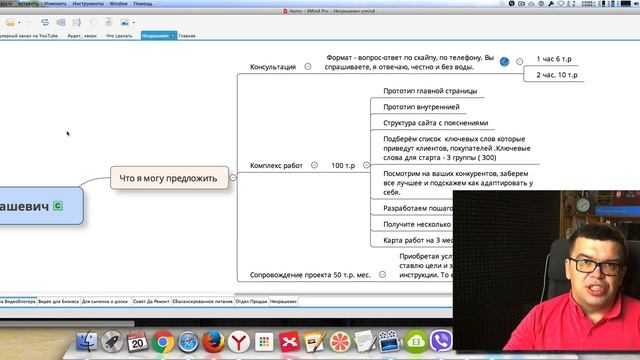Launch Safari from the dock
Screen dimensions: 640x360
188,342
